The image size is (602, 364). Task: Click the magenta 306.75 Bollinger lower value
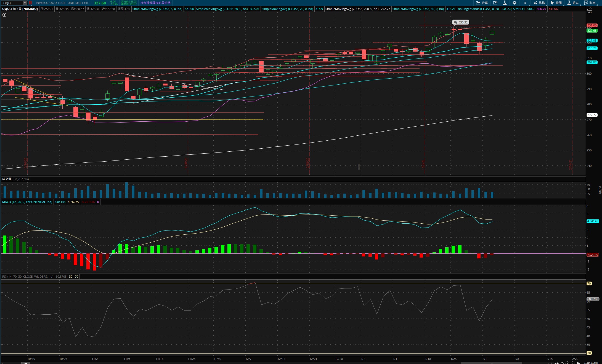coord(541,9)
